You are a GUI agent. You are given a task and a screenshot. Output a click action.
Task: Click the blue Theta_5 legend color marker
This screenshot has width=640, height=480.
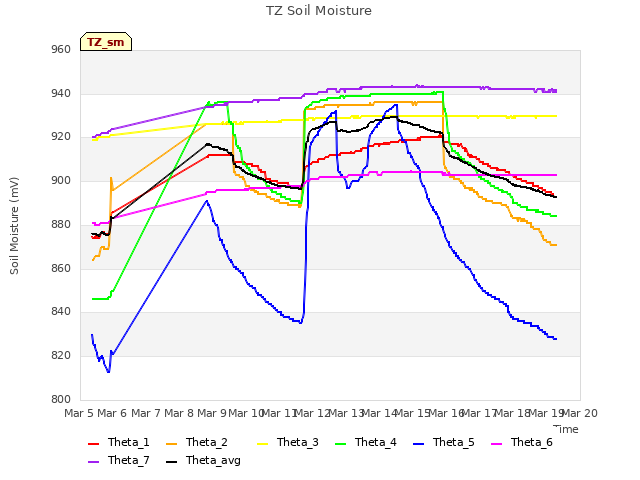tap(418, 444)
